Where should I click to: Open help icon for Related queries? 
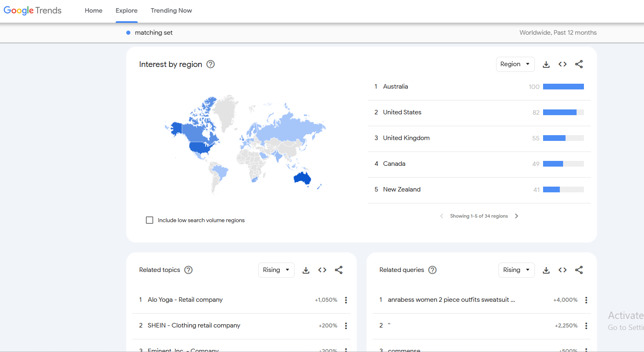coord(432,270)
